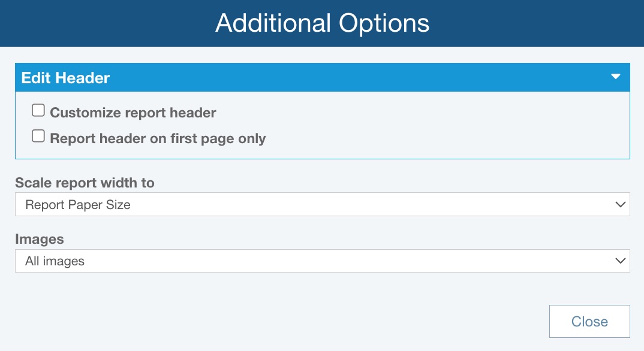Click the dark blue title bar left of title

coord(90,23)
